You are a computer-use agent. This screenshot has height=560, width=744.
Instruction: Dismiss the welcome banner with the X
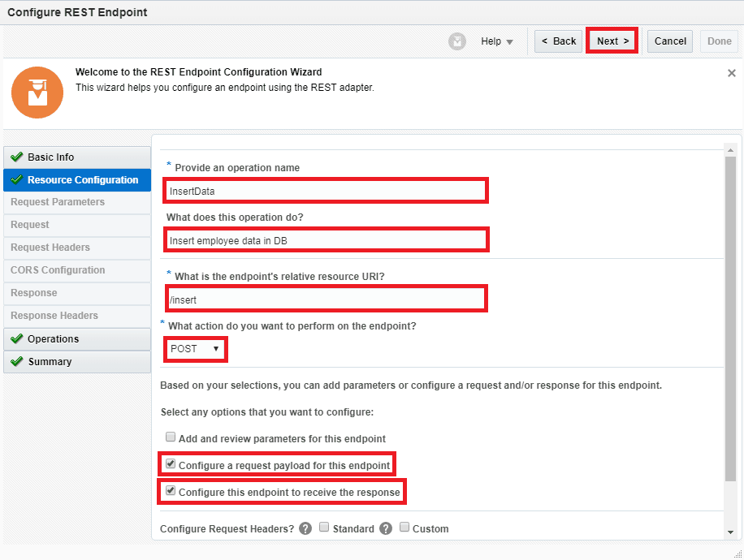coord(731,72)
